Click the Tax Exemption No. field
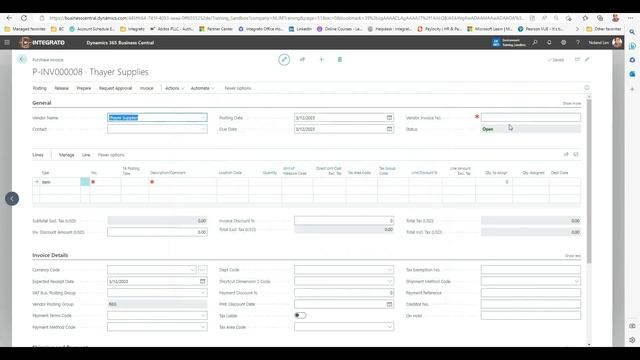 (x=531, y=270)
